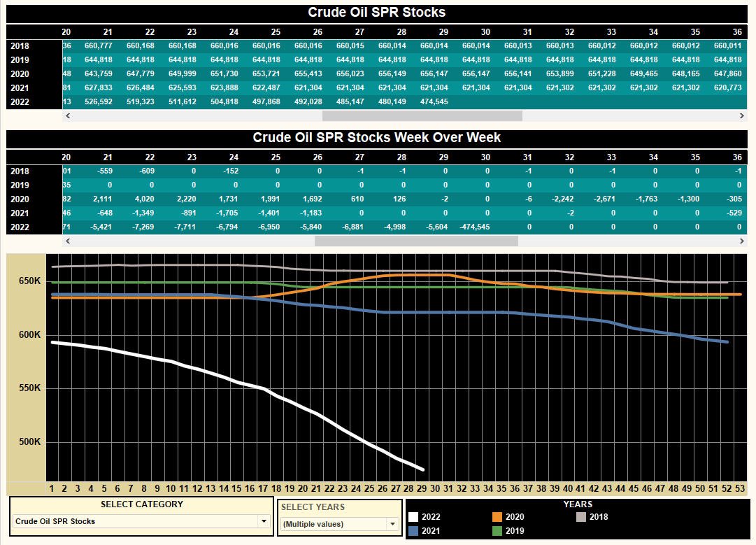Click the week 30 column header in SPR Stocks table

[485, 31]
